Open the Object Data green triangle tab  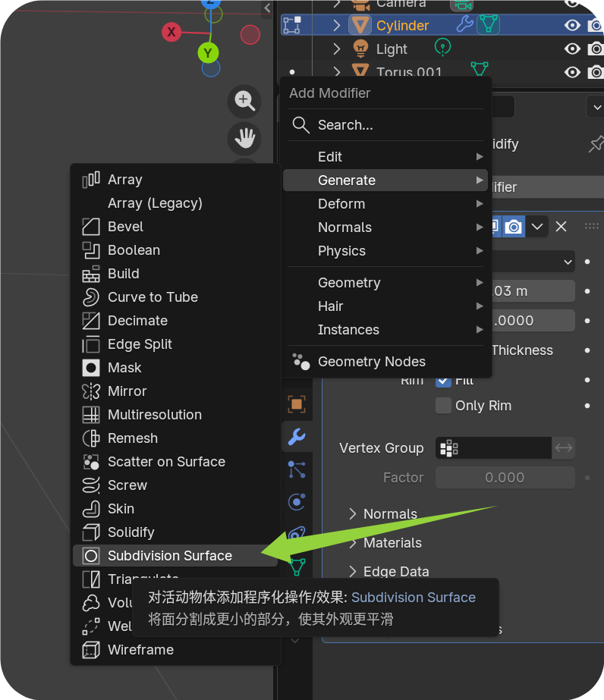(297, 566)
